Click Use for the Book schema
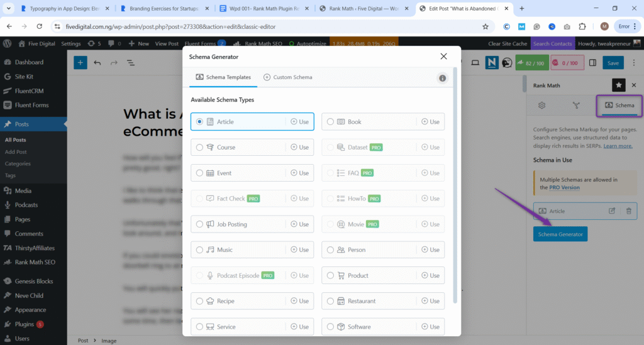The image size is (644, 345). click(430, 121)
